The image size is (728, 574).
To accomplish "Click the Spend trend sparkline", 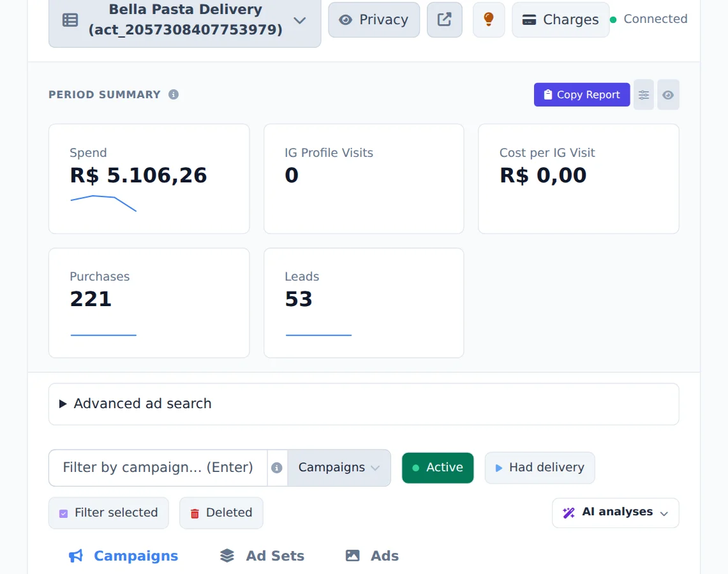I will click(103, 203).
